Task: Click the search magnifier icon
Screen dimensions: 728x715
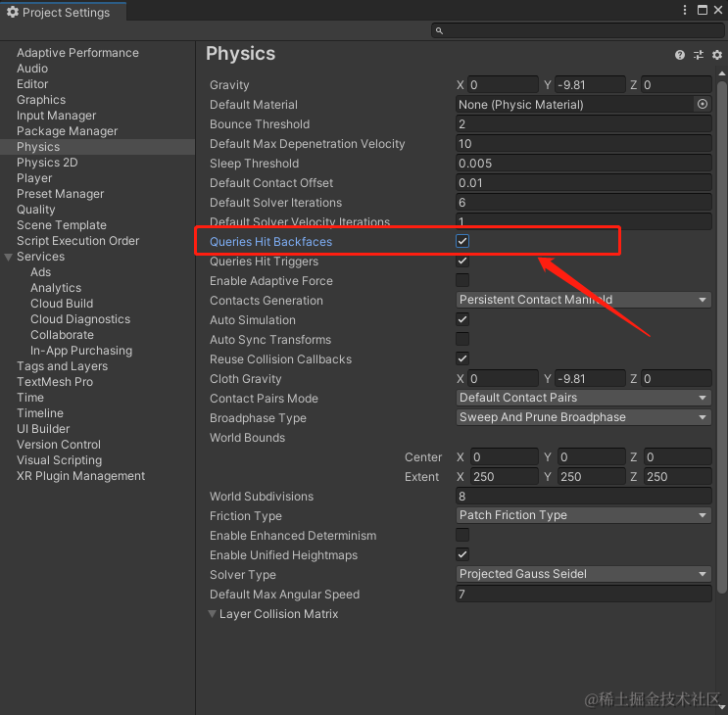Action: coord(439,31)
